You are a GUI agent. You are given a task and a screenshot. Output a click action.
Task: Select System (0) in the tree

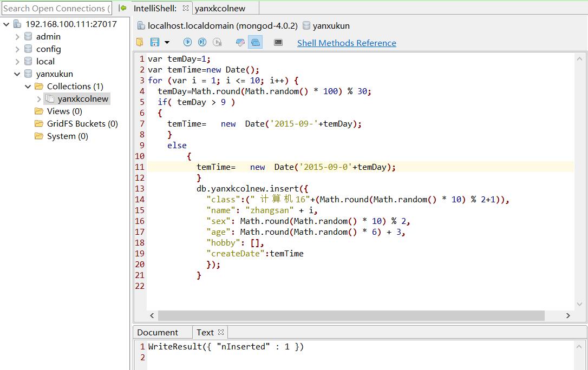[68, 136]
